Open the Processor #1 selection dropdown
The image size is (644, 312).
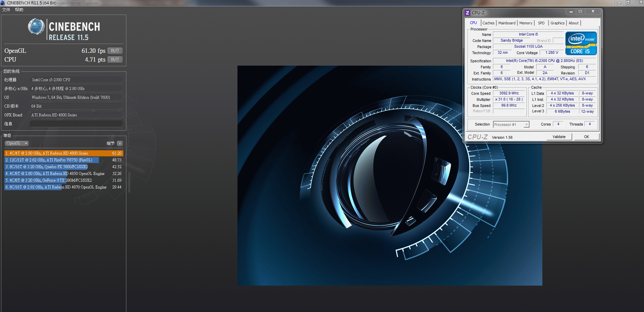coord(511,125)
